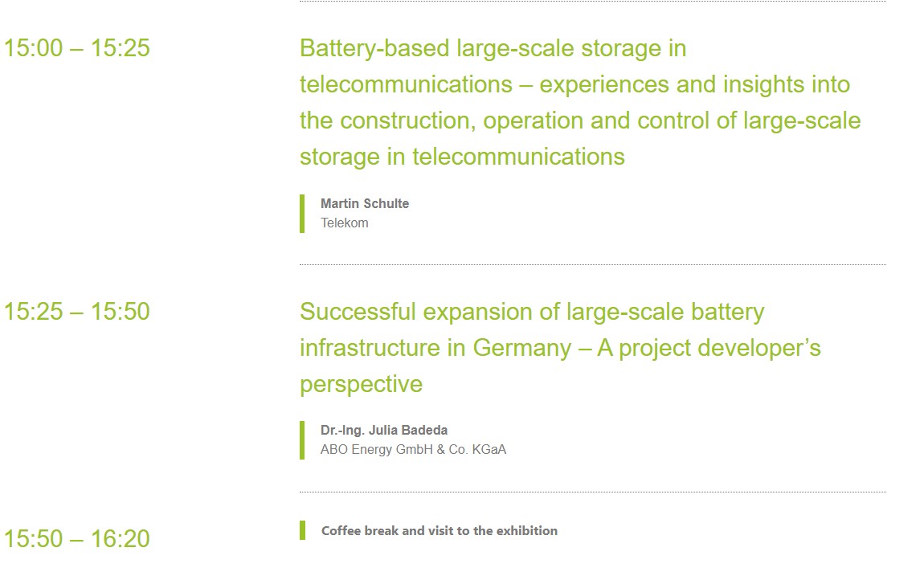Select speaker Dr.-Ing. Julia Badeda
This screenshot has height=568, width=924.
(384, 430)
